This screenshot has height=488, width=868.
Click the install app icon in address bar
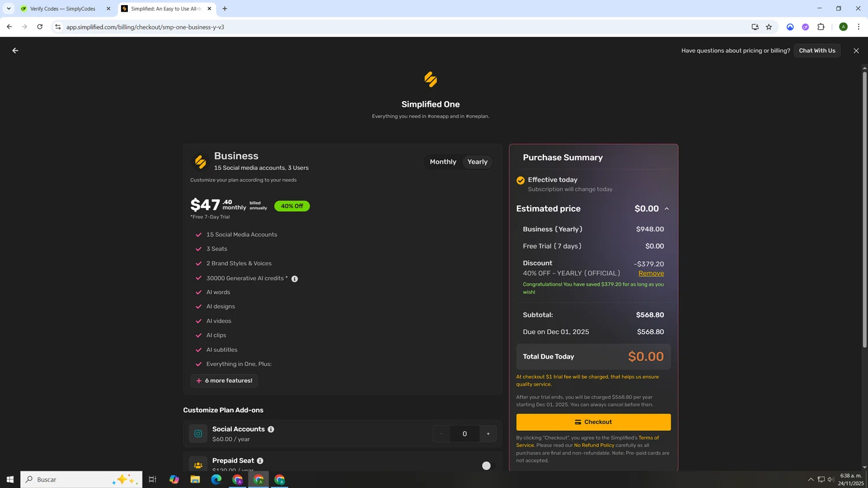coord(755,27)
